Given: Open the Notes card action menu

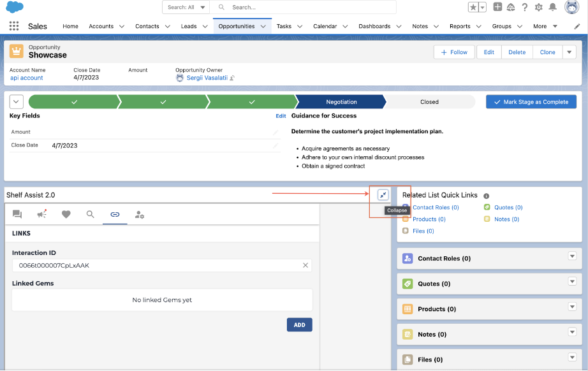Looking at the screenshot, I should [572, 332].
